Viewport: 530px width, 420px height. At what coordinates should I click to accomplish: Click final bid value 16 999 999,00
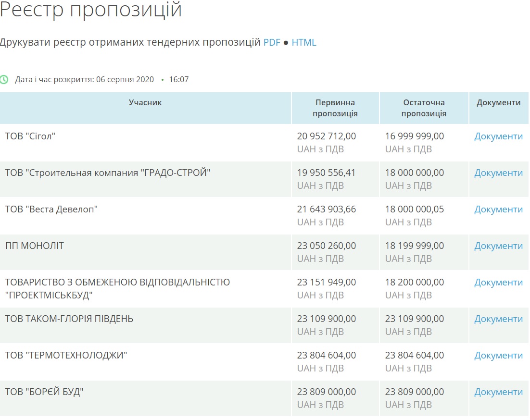(415, 136)
